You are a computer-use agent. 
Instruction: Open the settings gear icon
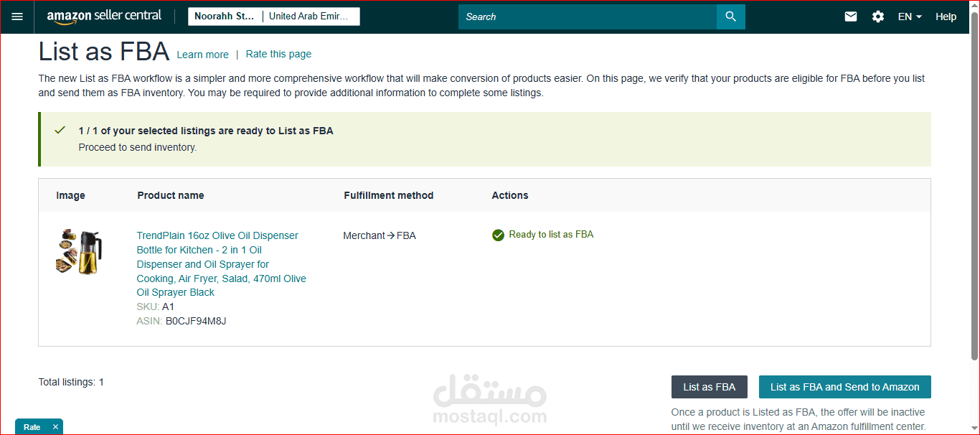click(878, 17)
